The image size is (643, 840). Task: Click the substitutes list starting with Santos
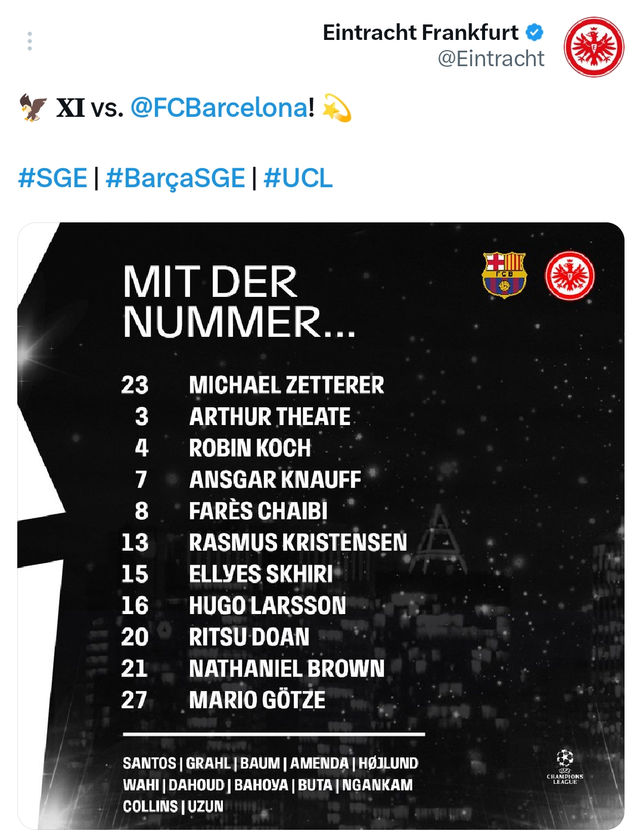pyautogui.click(x=270, y=785)
